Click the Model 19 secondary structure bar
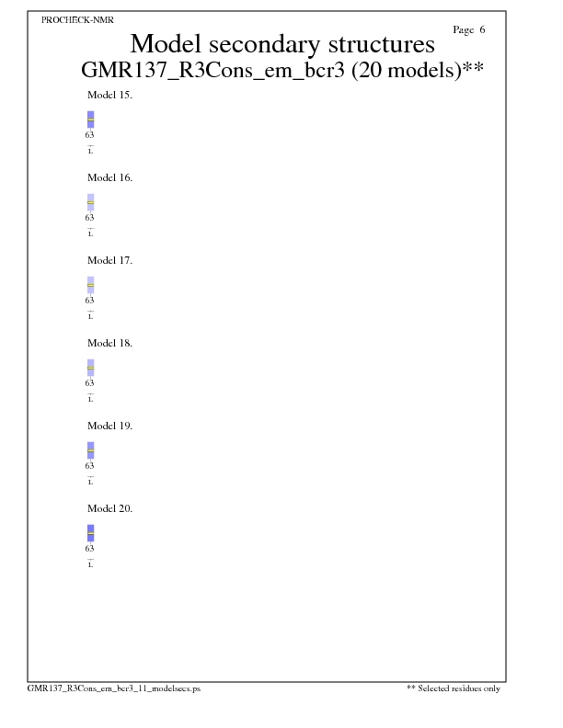This screenshot has height=728, width=563. (90, 450)
